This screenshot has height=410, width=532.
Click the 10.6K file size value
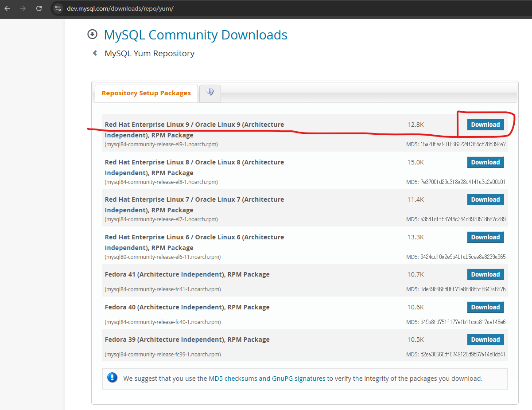point(416,307)
